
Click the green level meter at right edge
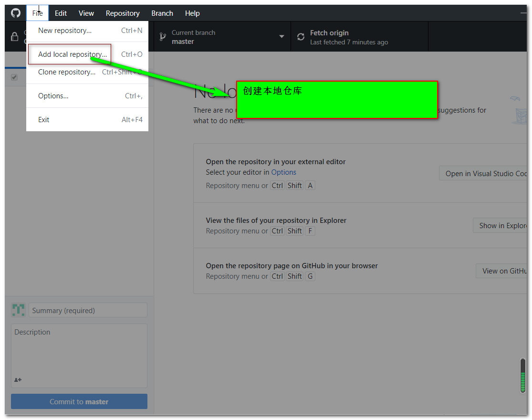pos(523,376)
